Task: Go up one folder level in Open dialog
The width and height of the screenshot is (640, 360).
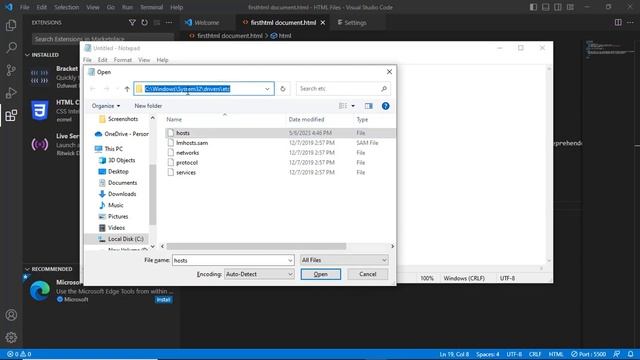Action: point(127,89)
